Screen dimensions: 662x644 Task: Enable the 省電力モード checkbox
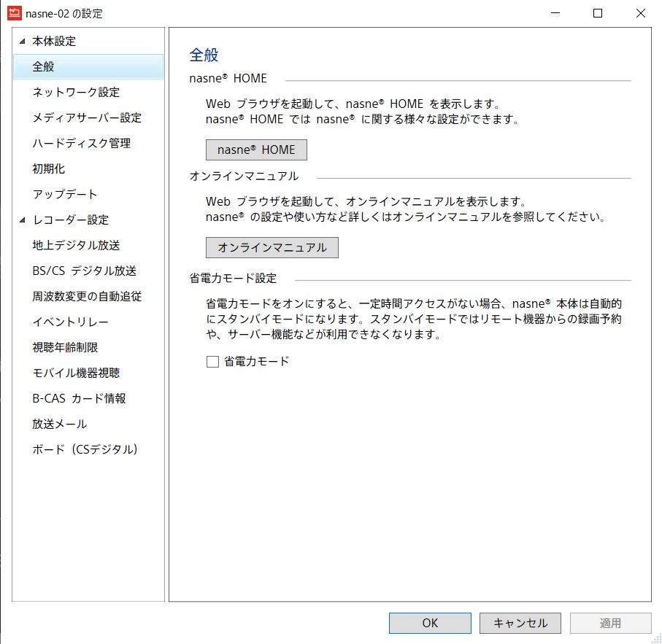click(212, 362)
